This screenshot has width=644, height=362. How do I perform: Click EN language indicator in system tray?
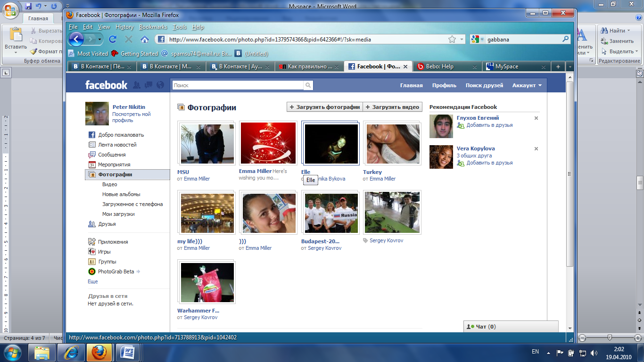click(535, 352)
